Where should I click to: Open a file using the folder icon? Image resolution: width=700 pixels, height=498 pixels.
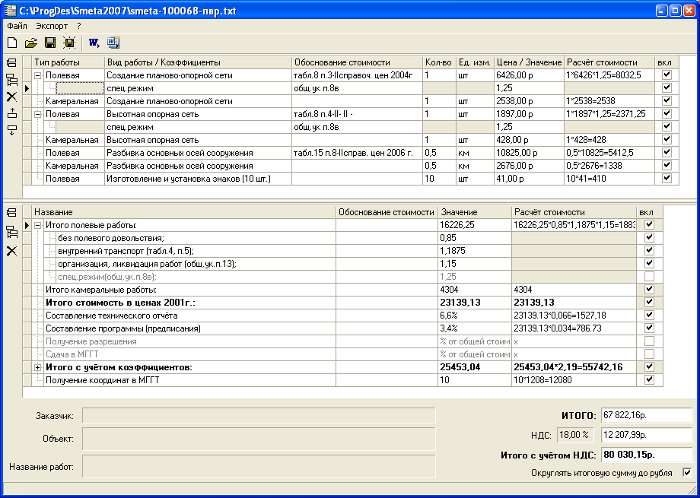click(30, 43)
